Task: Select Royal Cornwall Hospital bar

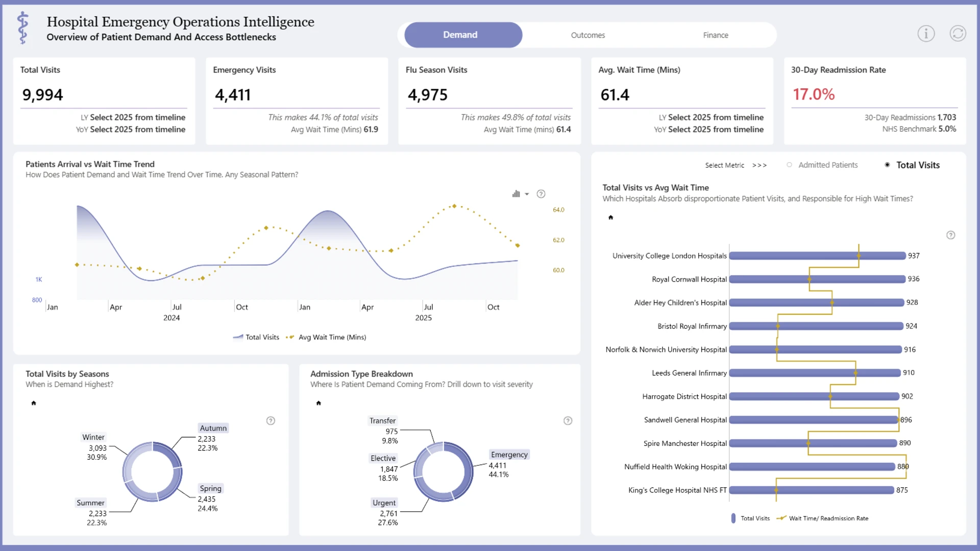Action: (818, 279)
